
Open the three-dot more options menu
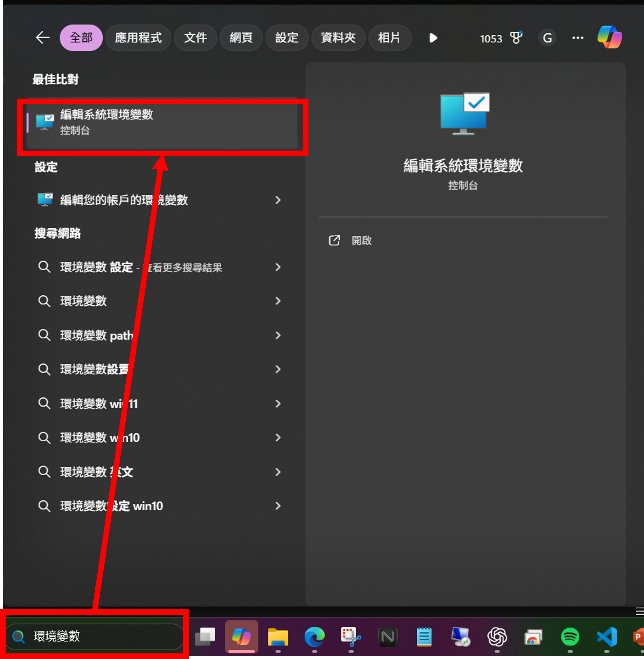(577, 38)
